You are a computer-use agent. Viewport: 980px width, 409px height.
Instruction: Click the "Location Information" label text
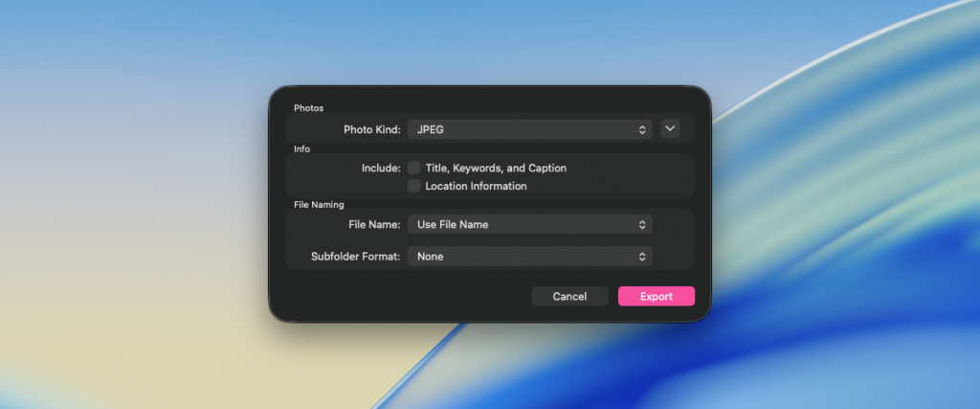[476, 186]
